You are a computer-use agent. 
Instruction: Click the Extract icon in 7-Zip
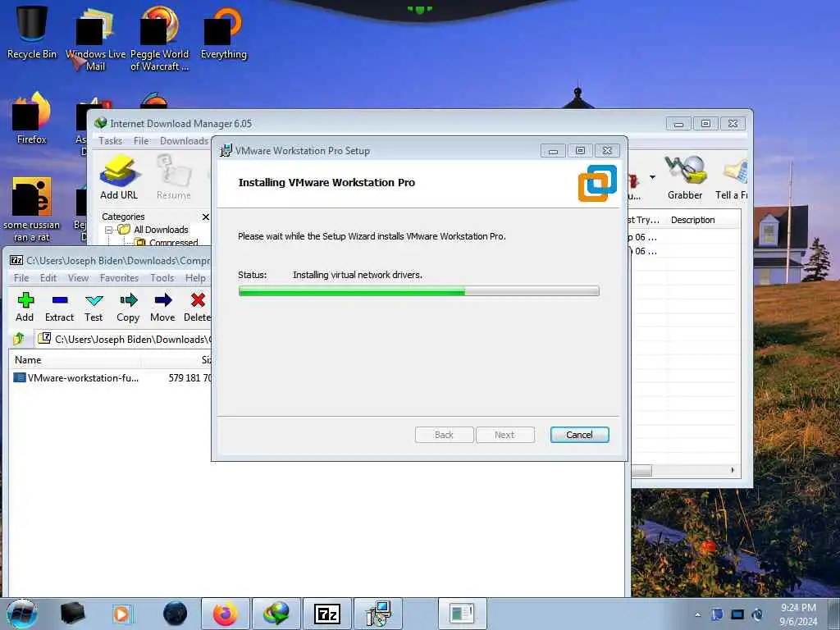pyautogui.click(x=59, y=307)
